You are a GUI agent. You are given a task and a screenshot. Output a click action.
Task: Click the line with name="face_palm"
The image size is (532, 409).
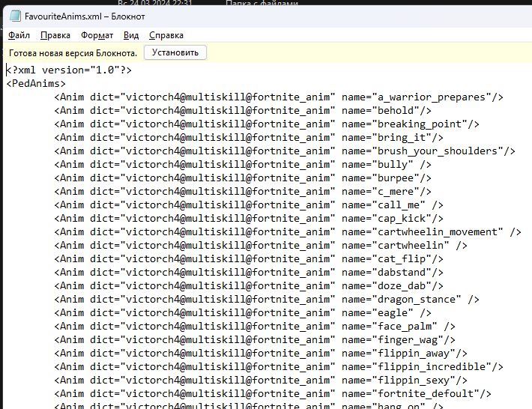point(255,327)
